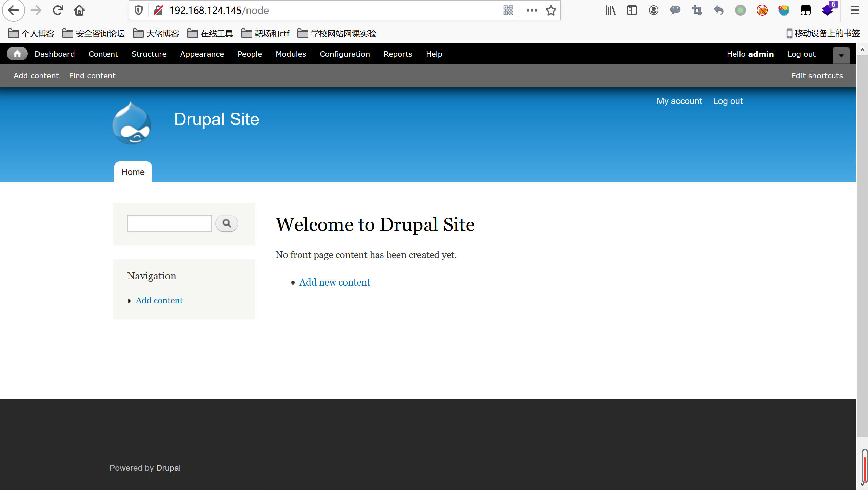
Task: Open My account link in header
Action: coord(679,101)
